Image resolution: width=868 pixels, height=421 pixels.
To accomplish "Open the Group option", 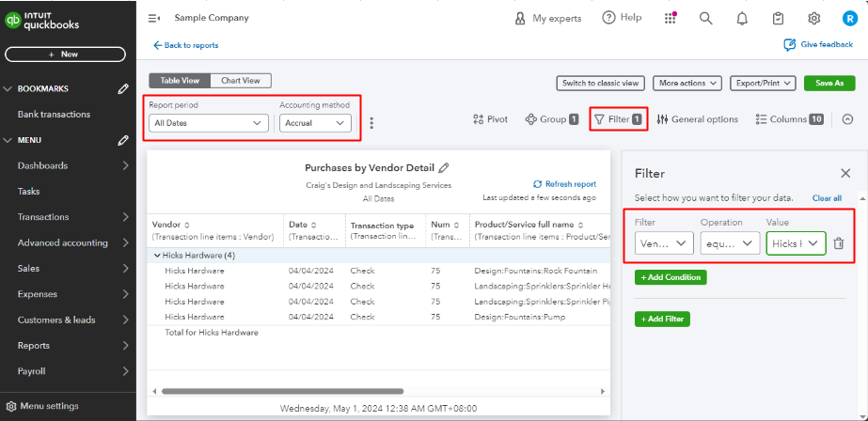I will 551,119.
